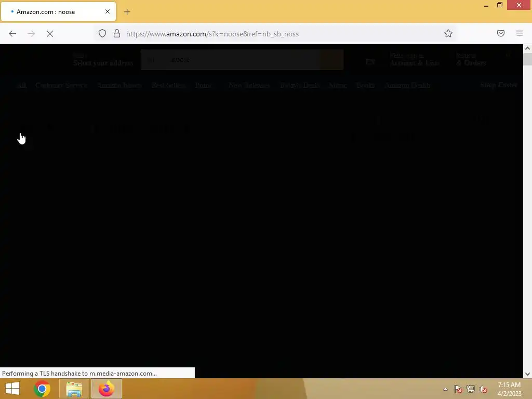Open the Shop Easter promo link
The image size is (532, 399).
(499, 85)
